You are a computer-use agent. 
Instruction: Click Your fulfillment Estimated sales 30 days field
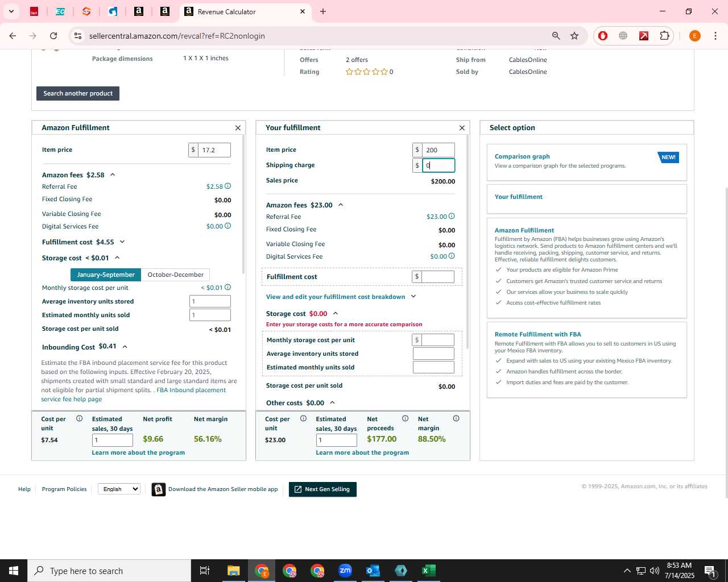click(x=336, y=440)
